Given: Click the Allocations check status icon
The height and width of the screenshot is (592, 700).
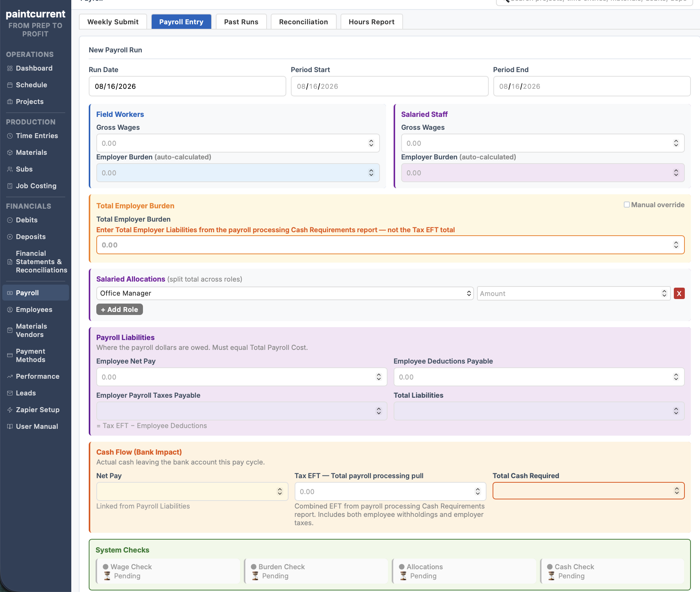Looking at the screenshot, I should point(402,567).
